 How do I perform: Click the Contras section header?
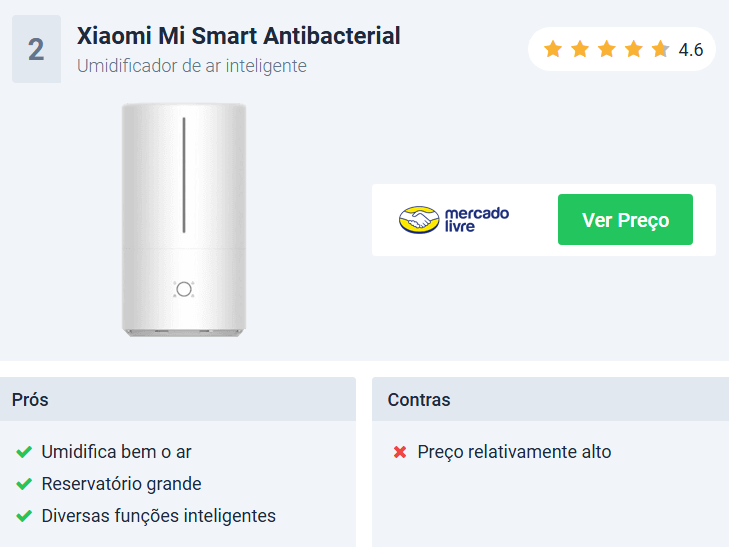coord(419,400)
